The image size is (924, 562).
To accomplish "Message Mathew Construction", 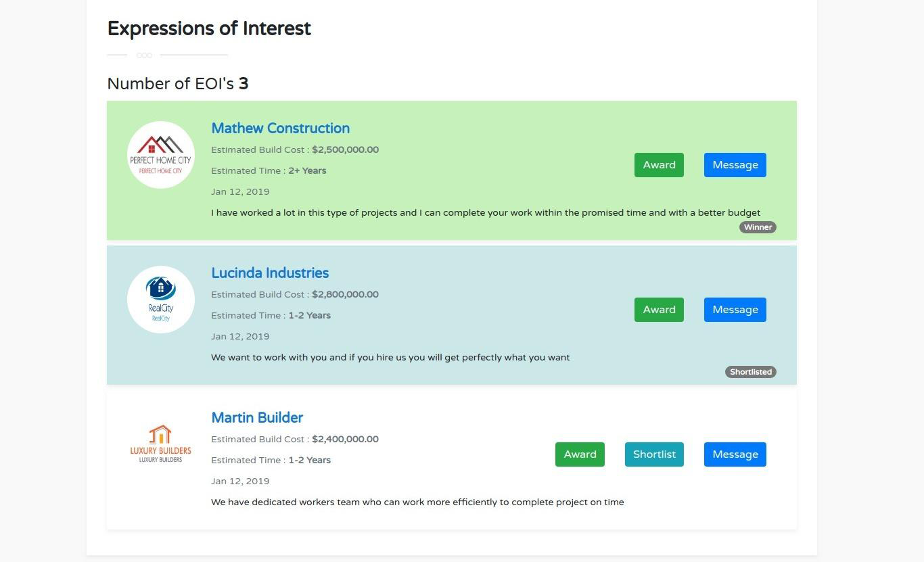I will pos(735,165).
